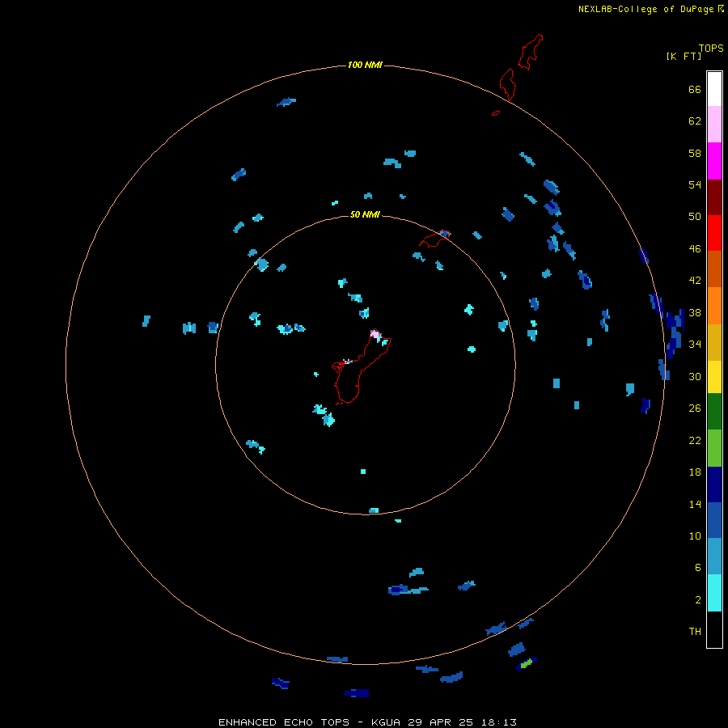The image size is (728, 728).
Task: Pick the dark green legend swatch beside 30
Action: (714, 412)
